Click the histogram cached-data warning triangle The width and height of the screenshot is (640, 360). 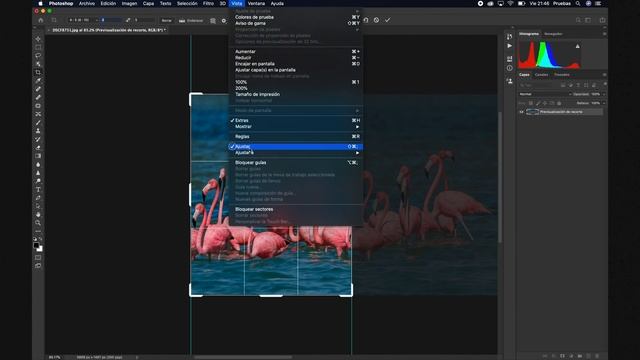point(578,46)
